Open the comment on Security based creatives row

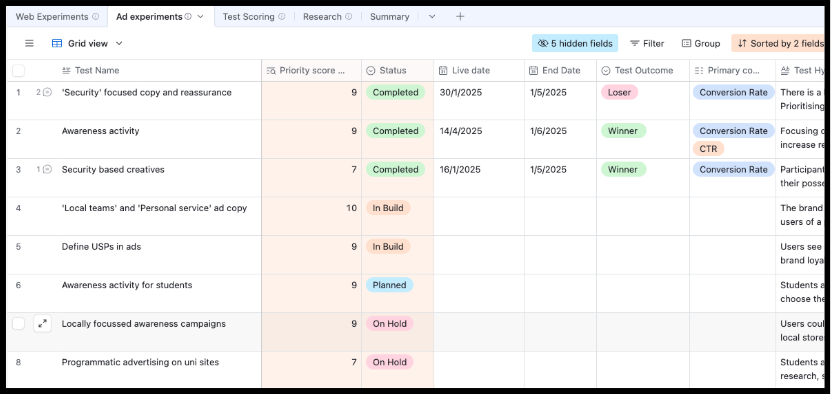(x=44, y=170)
